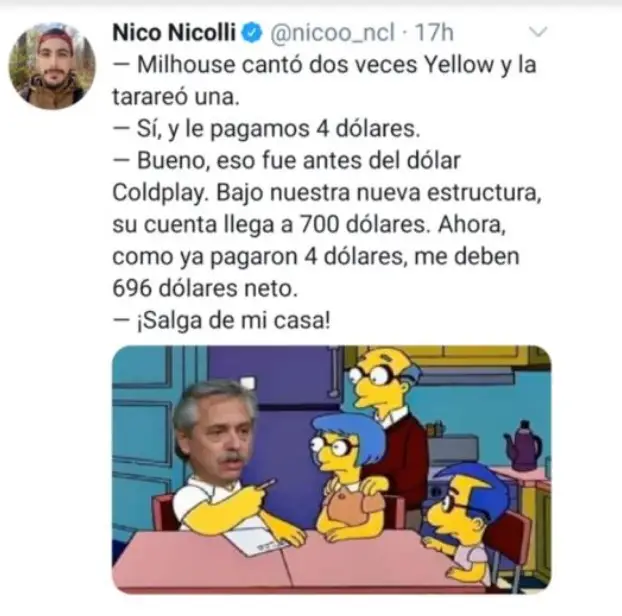
Task: Click the blue verified badge
Action: [x=251, y=33]
